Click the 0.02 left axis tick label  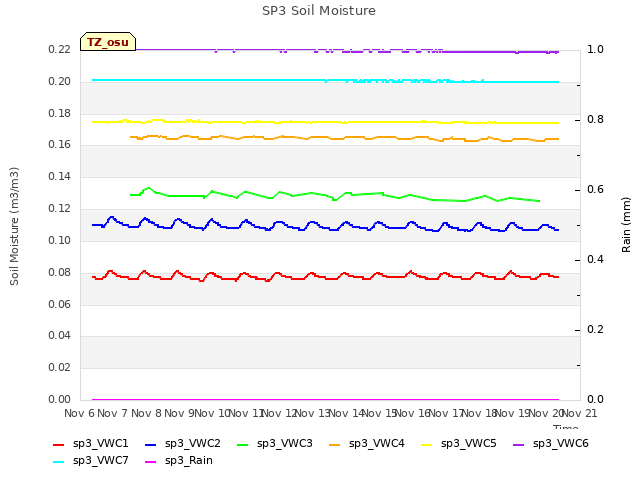[x=59, y=367]
